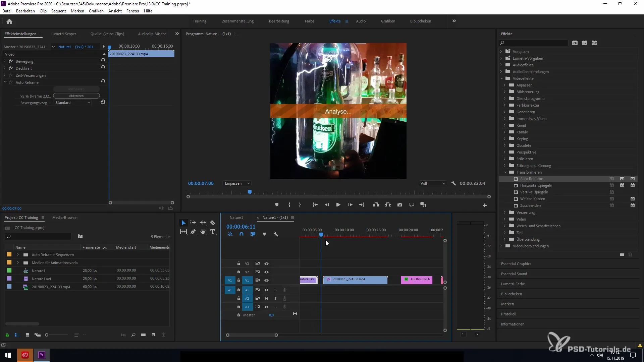Open the Fenster menu
The width and height of the screenshot is (644, 362).
point(133,11)
